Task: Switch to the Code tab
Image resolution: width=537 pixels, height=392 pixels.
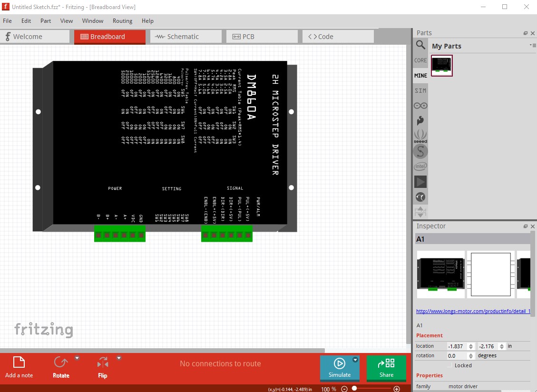Action: pos(338,37)
